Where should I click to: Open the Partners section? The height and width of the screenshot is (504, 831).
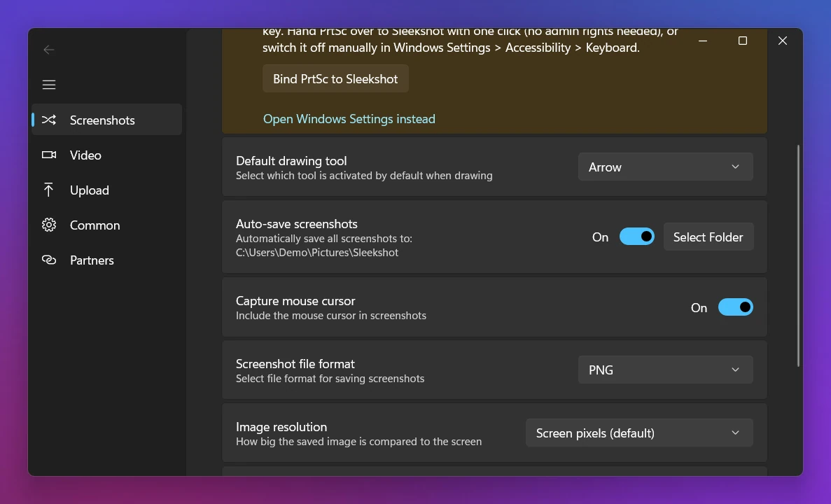point(106,260)
